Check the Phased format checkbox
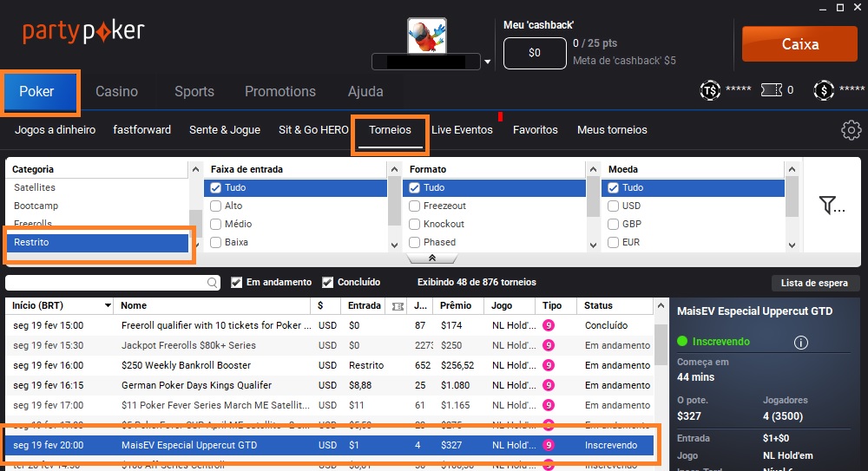 tap(415, 242)
